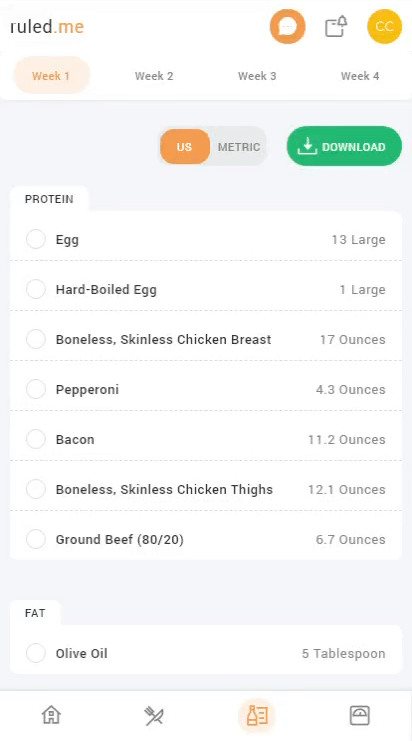Select the Week 3 tab
The height and width of the screenshot is (741, 412).
point(257,76)
